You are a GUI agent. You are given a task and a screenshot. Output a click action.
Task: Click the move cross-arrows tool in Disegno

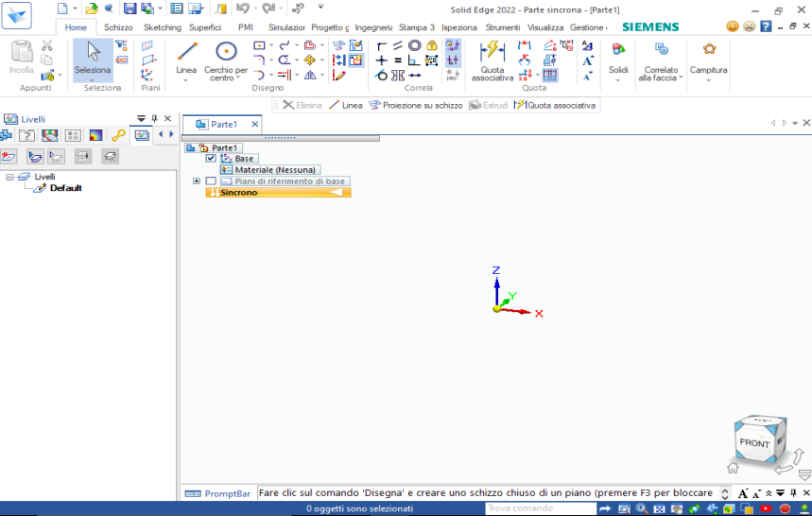tap(310, 60)
